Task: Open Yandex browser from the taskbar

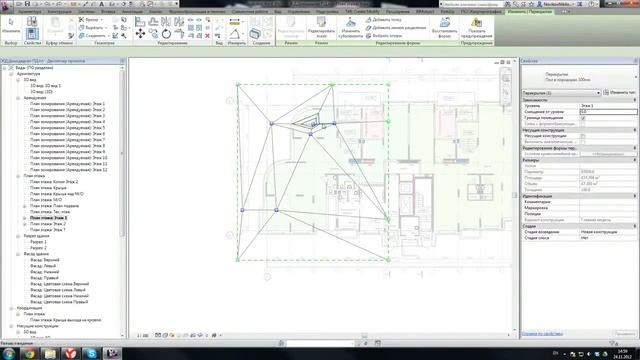Action: [71, 353]
